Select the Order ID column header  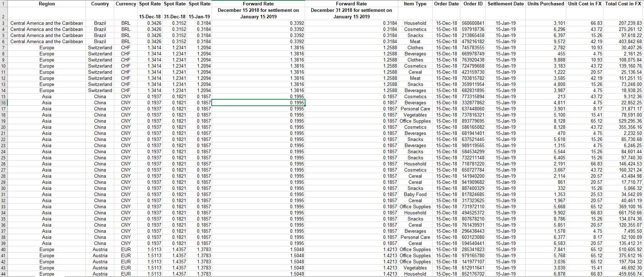[473, 4]
